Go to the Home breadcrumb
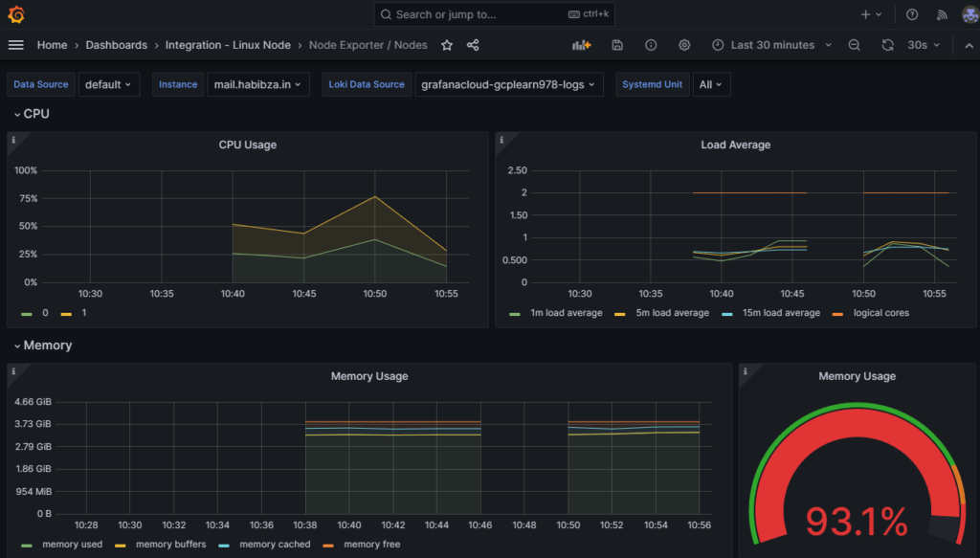Image resolution: width=980 pixels, height=558 pixels. [52, 45]
